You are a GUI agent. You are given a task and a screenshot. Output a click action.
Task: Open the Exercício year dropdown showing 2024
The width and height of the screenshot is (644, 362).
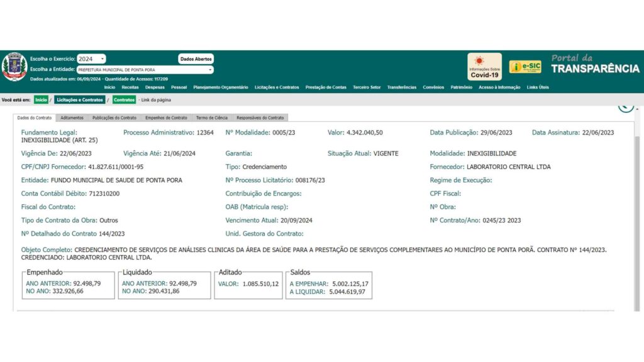pyautogui.click(x=91, y=59)
